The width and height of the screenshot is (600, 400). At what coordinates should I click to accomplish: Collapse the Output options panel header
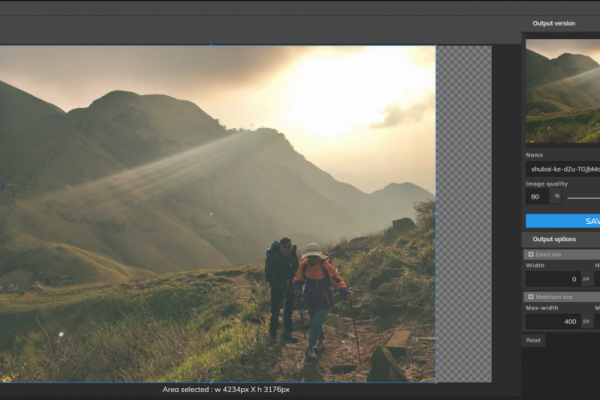click(561, 239)
